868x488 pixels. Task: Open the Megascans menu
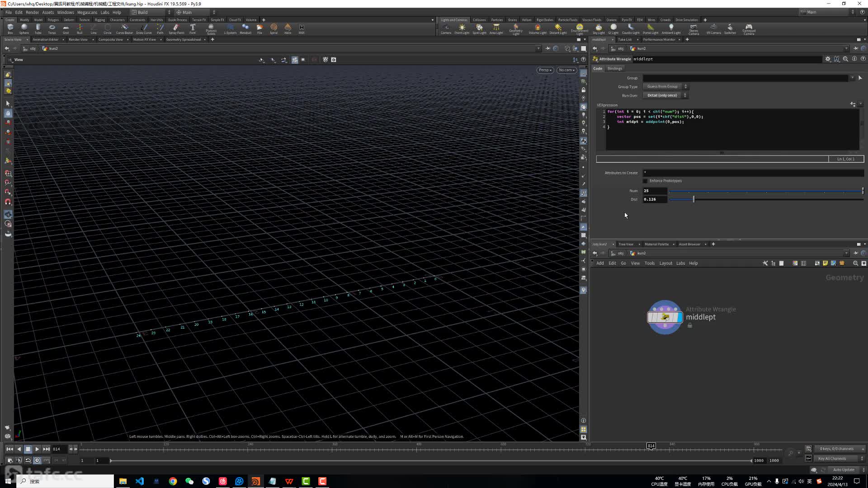point(87,12)
